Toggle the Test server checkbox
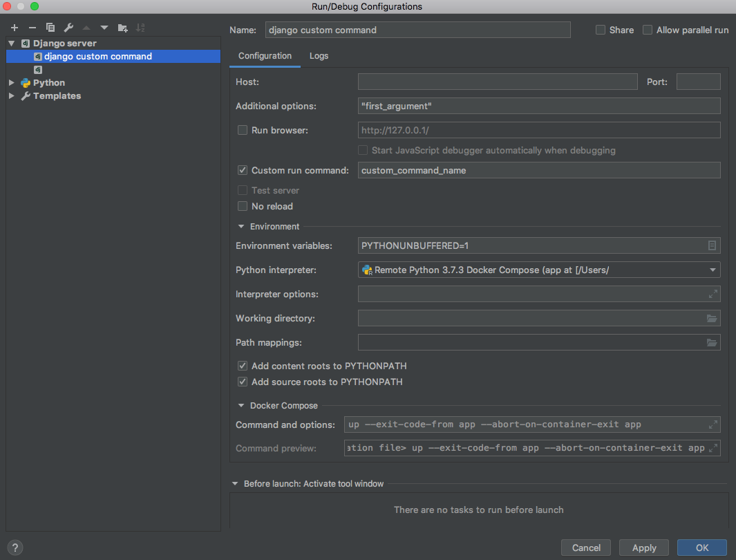This screenshot has width=736, height=560. [x=242, y=190]
